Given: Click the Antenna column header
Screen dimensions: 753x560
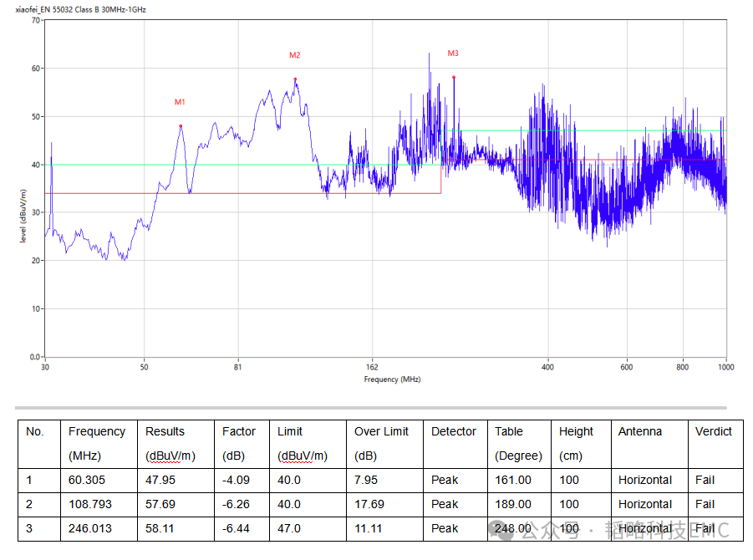Looking at the screenshot, I should pyautogui.click(x=639, y=431).
